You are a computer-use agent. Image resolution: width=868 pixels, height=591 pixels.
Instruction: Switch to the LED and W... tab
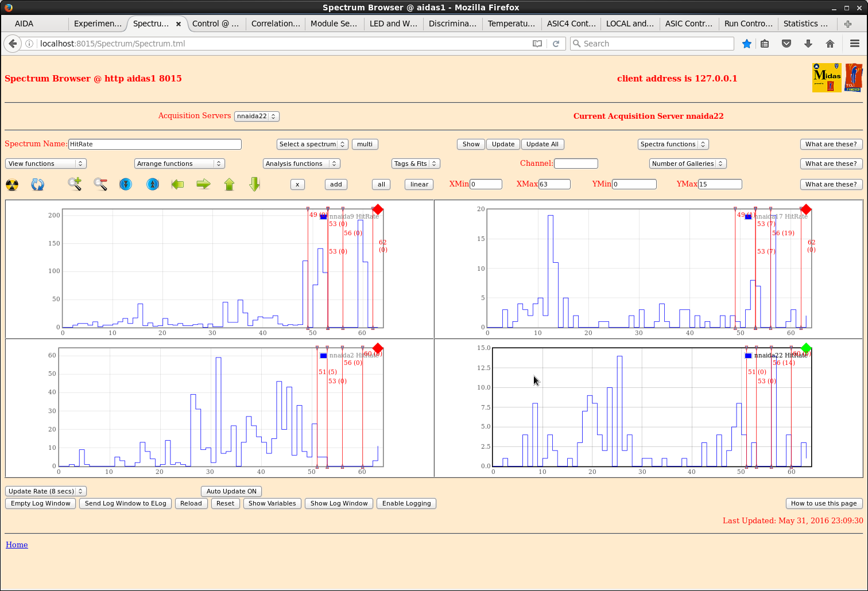point(393,24)
